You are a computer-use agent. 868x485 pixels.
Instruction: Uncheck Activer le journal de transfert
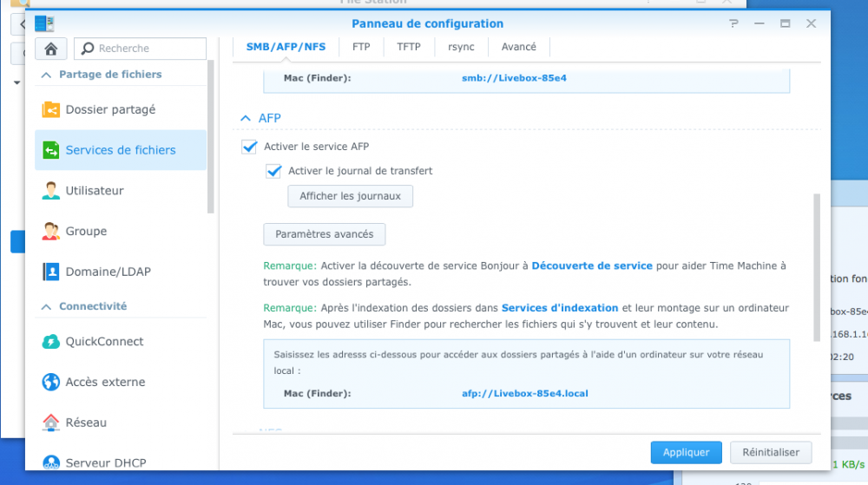(x=274, y=171)
